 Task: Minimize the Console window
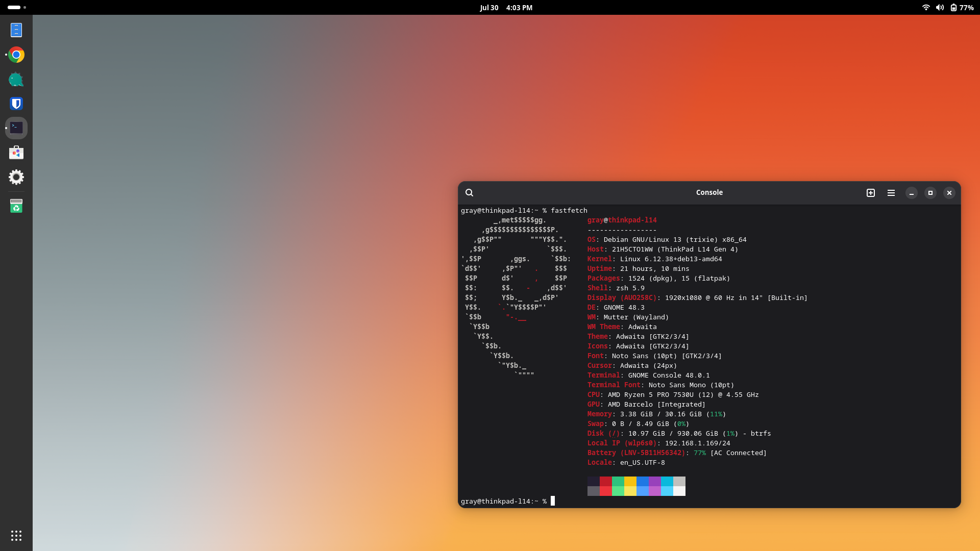coord(912,193)
